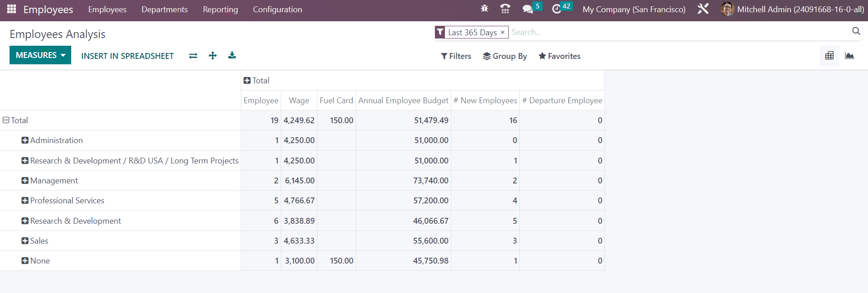This screenshot has height=293, width=868.
Task: Click the flip axis icon
Action: 193,56
